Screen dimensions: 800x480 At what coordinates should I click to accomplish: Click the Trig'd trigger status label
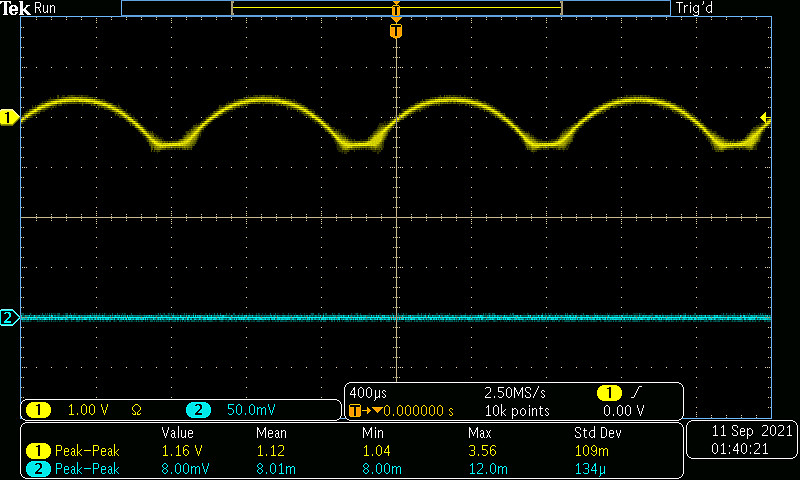694,8
